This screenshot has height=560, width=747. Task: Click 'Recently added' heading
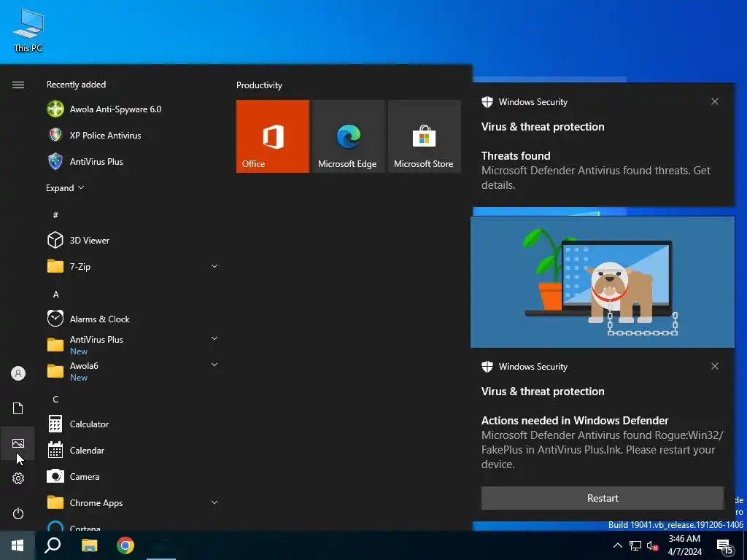coord(76,85)
